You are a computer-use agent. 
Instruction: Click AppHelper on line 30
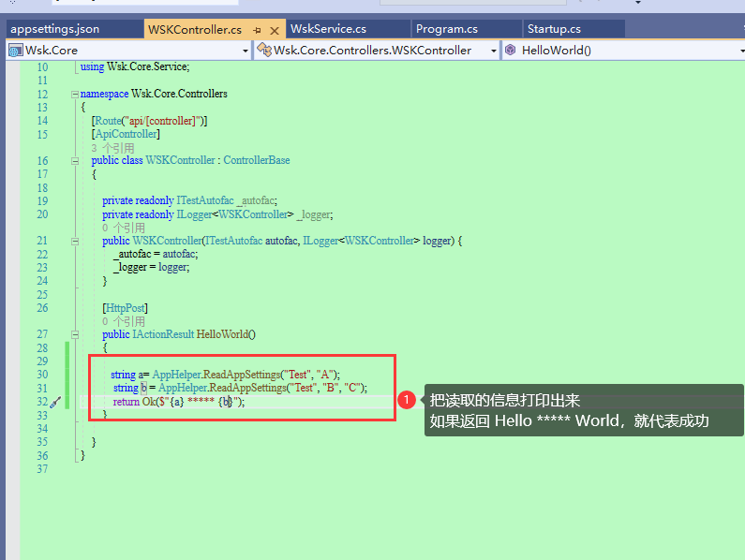(176, 375)
